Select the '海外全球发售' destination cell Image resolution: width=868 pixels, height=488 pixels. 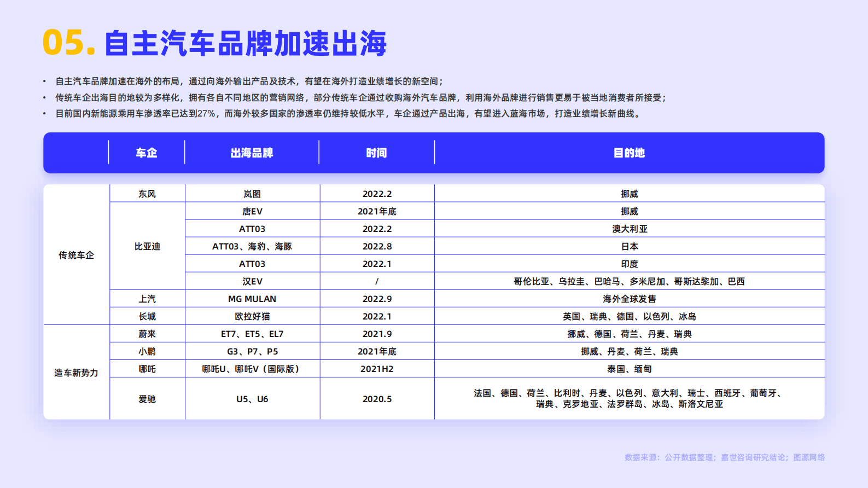click(x=629, y=299)
